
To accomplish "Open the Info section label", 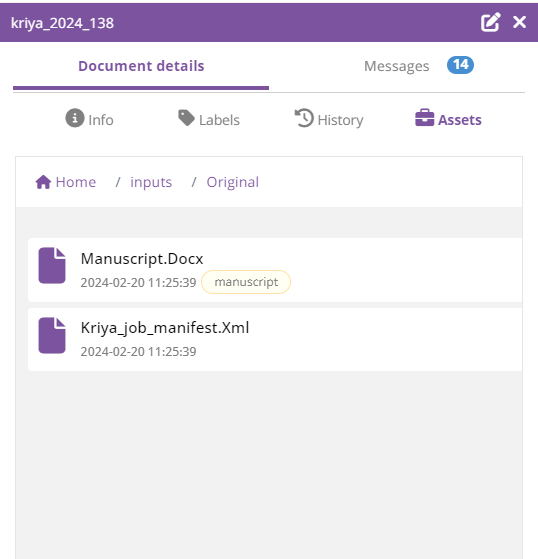I will pos(101,120).
